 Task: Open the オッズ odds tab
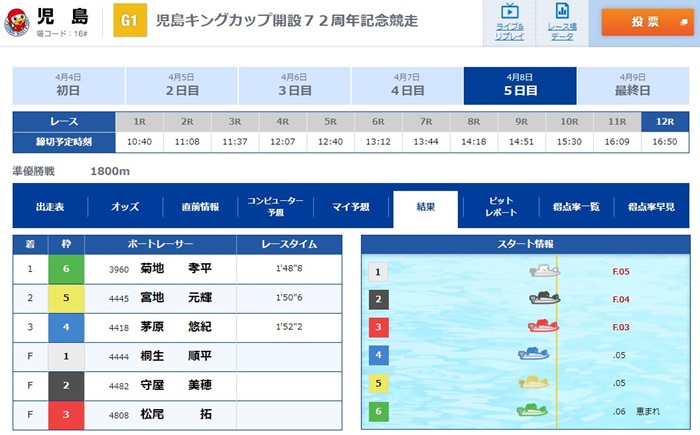point(125,207)
